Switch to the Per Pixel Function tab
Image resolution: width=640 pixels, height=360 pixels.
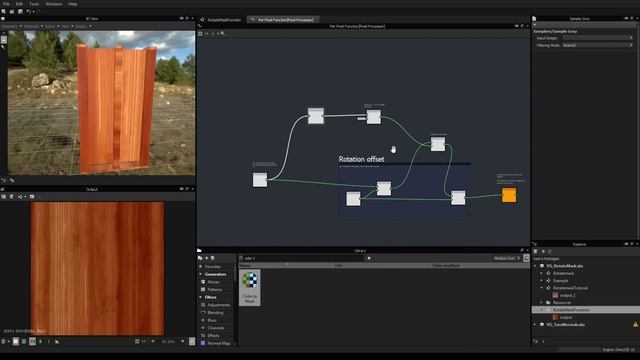tap(282, 20)
